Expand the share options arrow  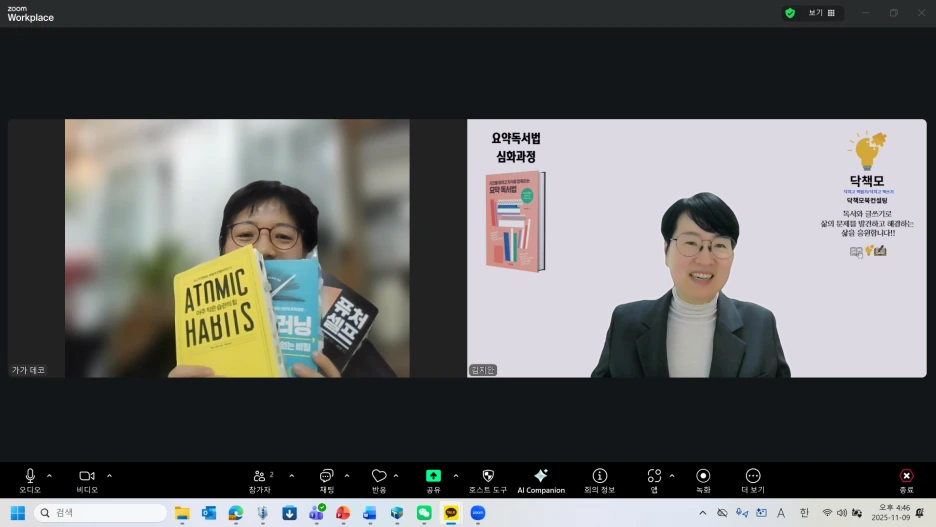(x=455, y=476)
